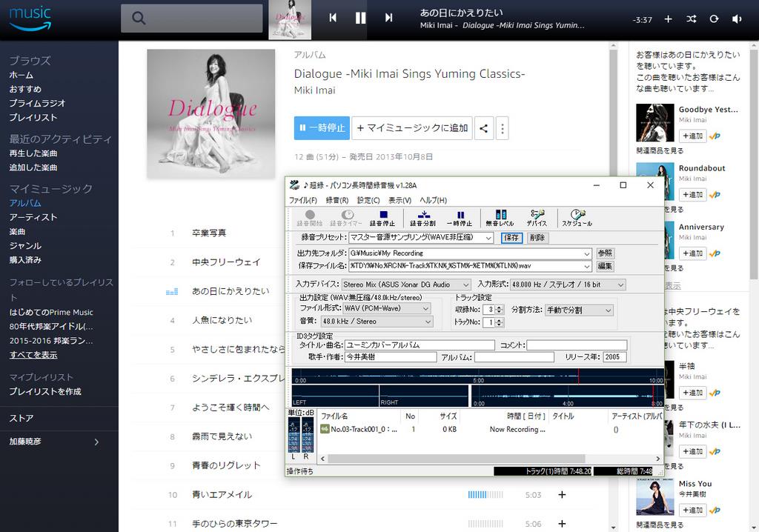Add the now-playing song via header plus icon
Viewport: 759px width, 532px height.
(x=668, y=19)
